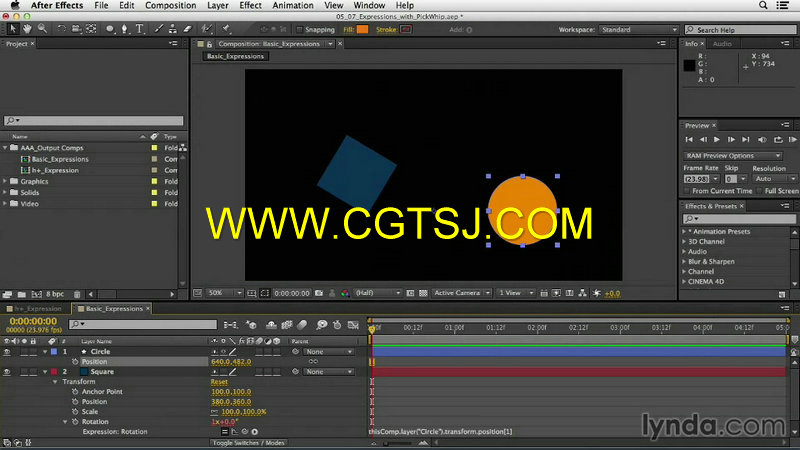The height and width of the screenshot is (450, 800).
Task: Open the 50% magnification dropdown
Action: (x=224, y=293)
